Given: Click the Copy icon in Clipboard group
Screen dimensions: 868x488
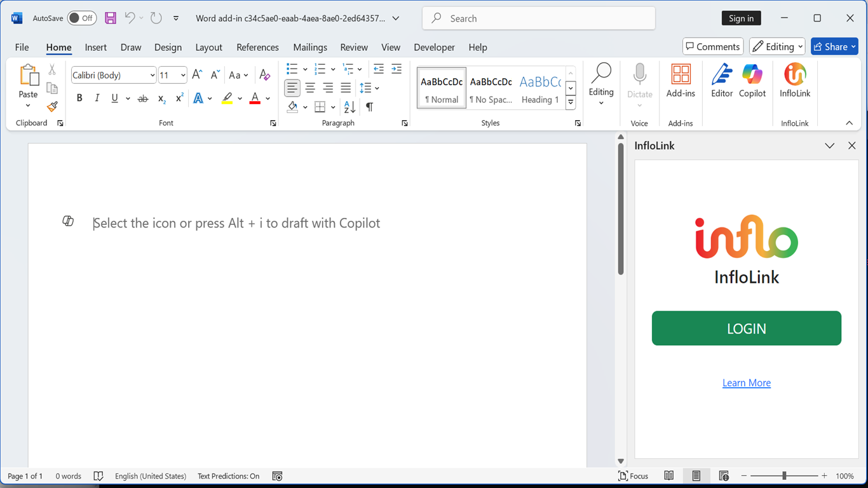Looking at the screenshot, I should [52, 88].
